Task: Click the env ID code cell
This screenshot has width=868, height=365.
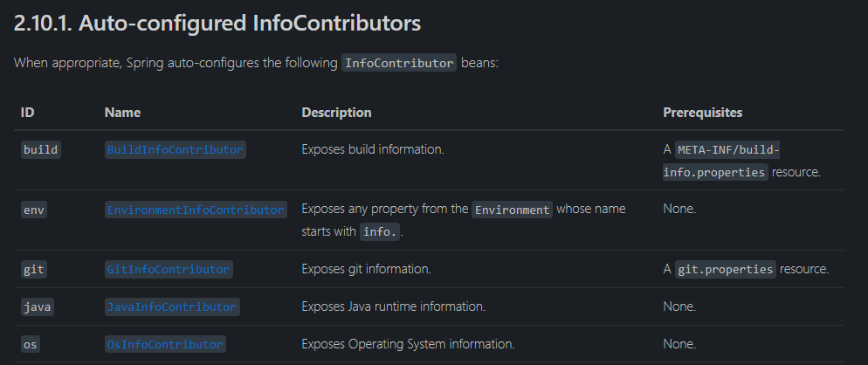Action: point(33,210)
